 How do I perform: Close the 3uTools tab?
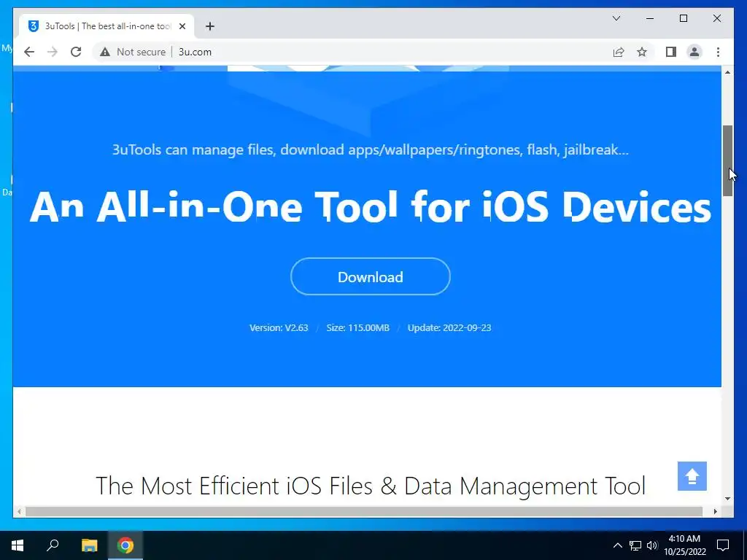pyautogui.click(x=182, y=26)
